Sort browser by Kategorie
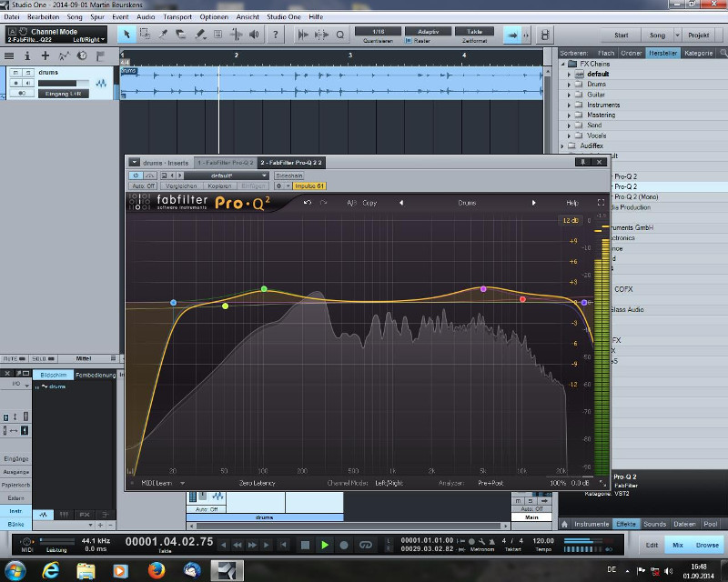This screenshot has height=582, width=728. click(698, 53)
